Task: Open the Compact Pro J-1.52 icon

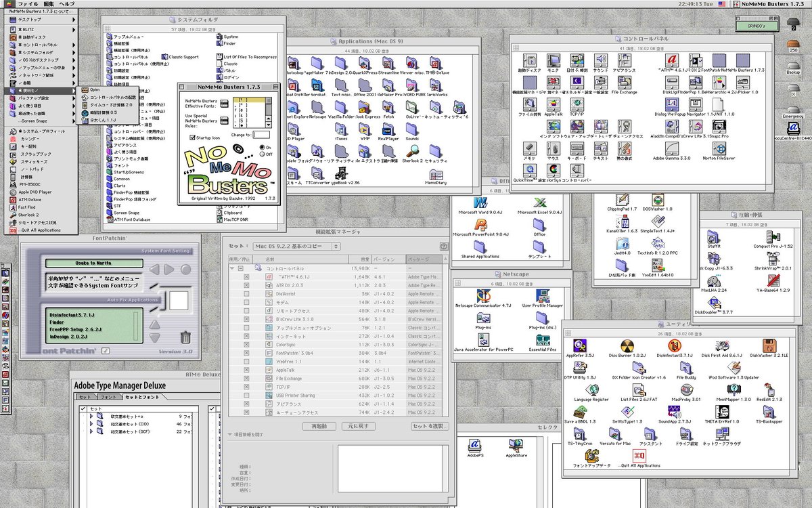Action: click(x=772, y=236)
